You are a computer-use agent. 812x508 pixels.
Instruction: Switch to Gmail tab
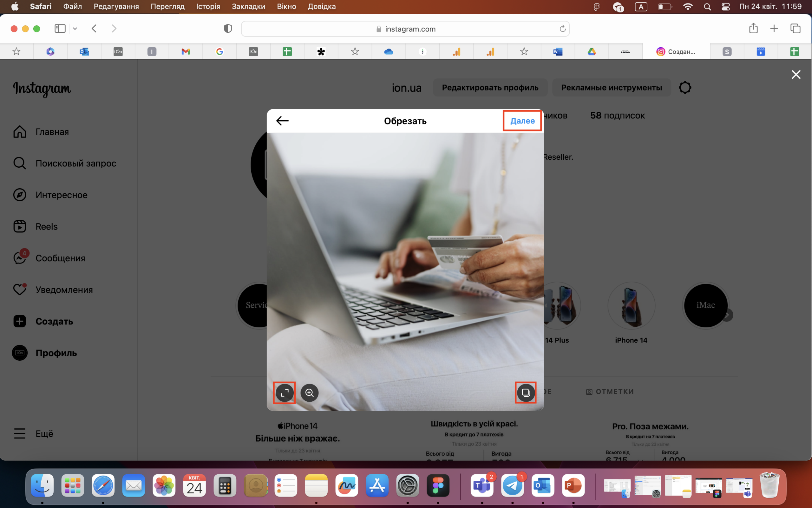click(186, 52)
